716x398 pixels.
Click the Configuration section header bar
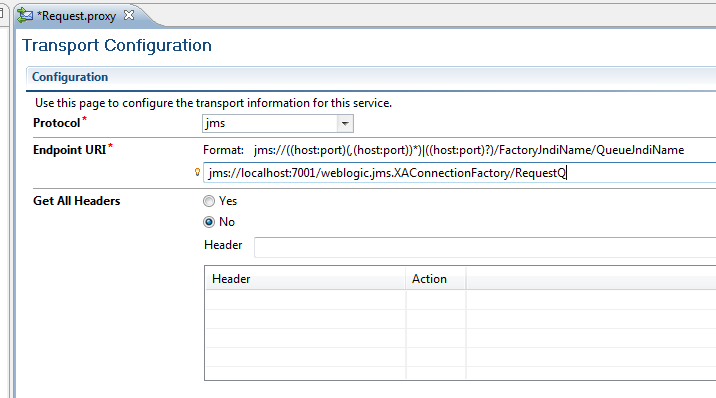click(371, 77)
